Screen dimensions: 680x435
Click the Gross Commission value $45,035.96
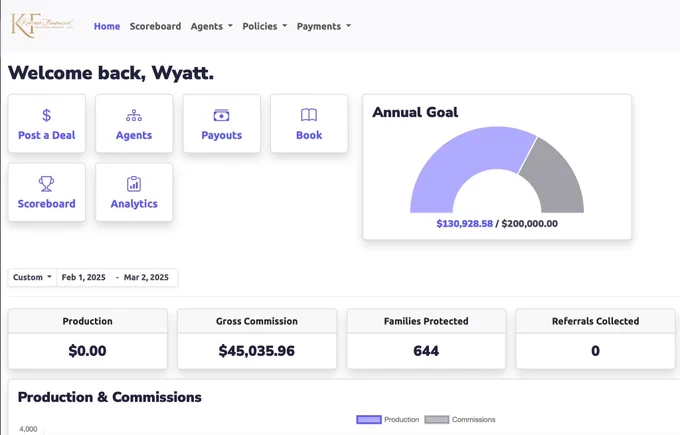tap(257, 351)
